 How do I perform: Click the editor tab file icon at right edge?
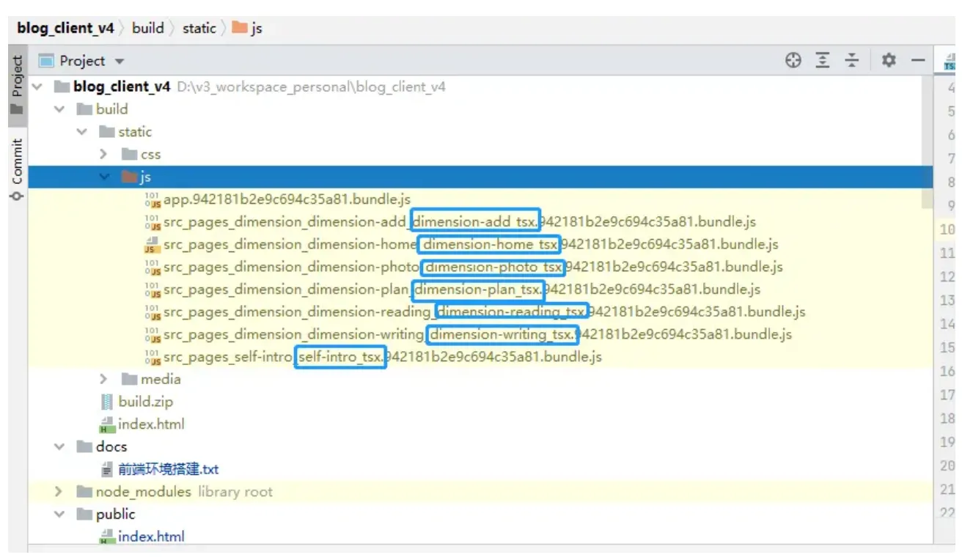click(x=950, y=62)
